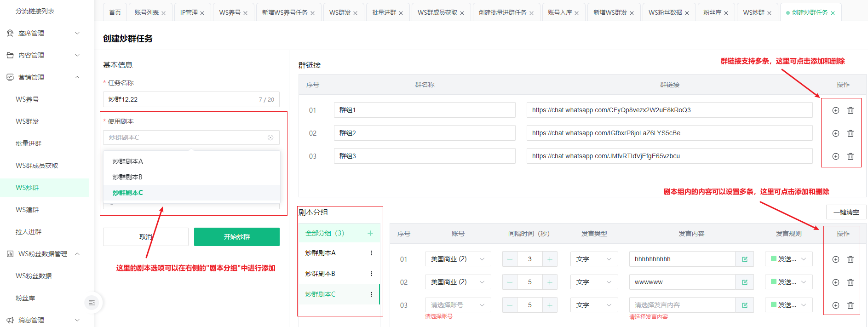The height and width of the screenshot is (327, 868).
Task: Add new script group with plus icon
Action: [370, 233]
